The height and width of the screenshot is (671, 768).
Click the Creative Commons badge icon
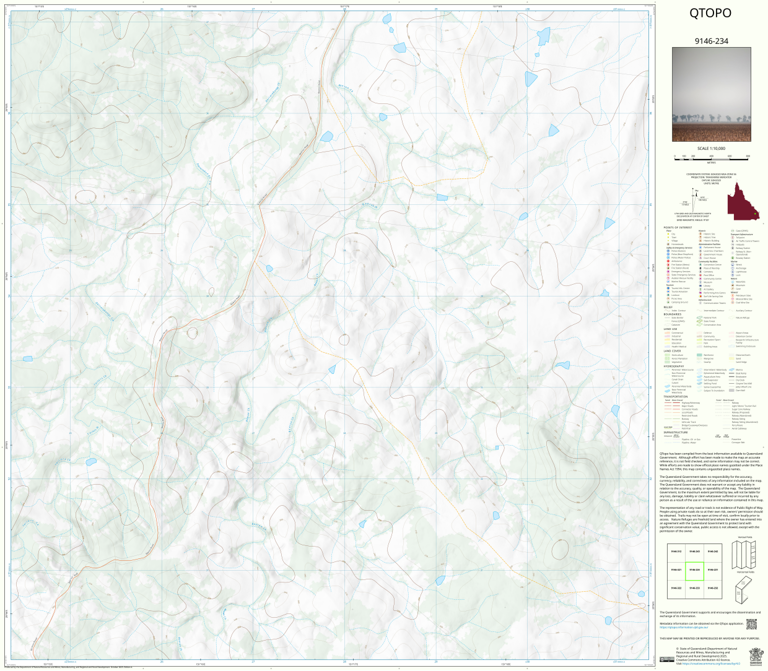click(666, 659)
